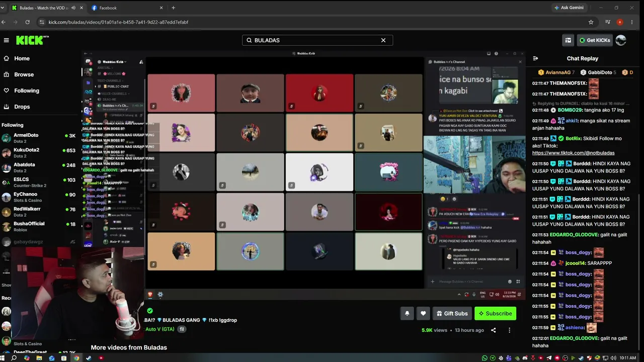The width and height of the screenshot is (644, 362).
Task: Open KukuDota2 channel in Following list
Action: click(39, 152)
